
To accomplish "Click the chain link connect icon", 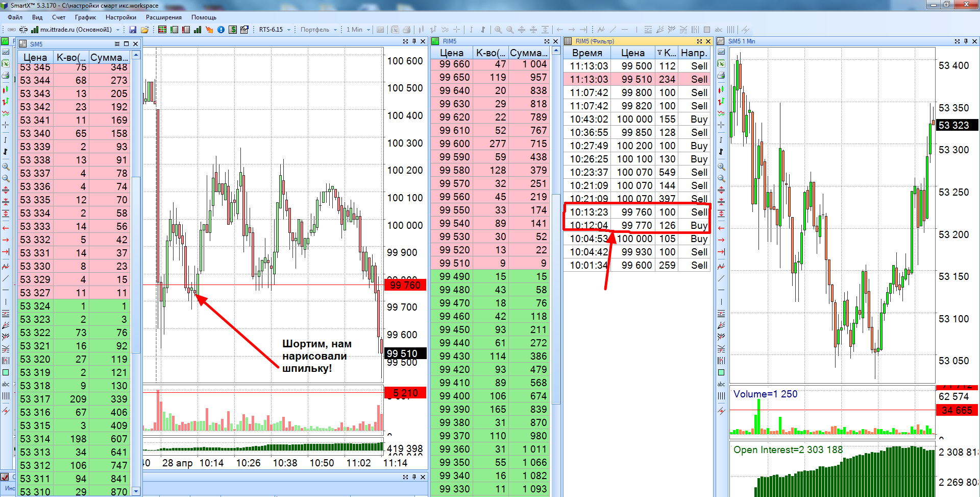I will [12, 30].
